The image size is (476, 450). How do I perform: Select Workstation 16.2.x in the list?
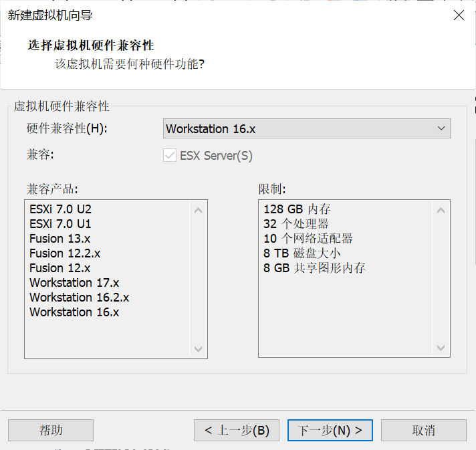pos(80,298)
